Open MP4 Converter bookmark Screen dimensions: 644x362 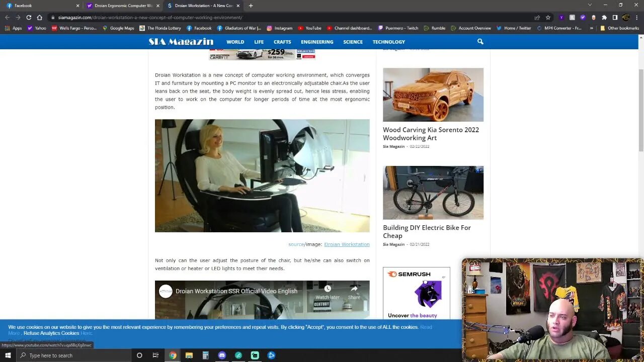point(559,28)
